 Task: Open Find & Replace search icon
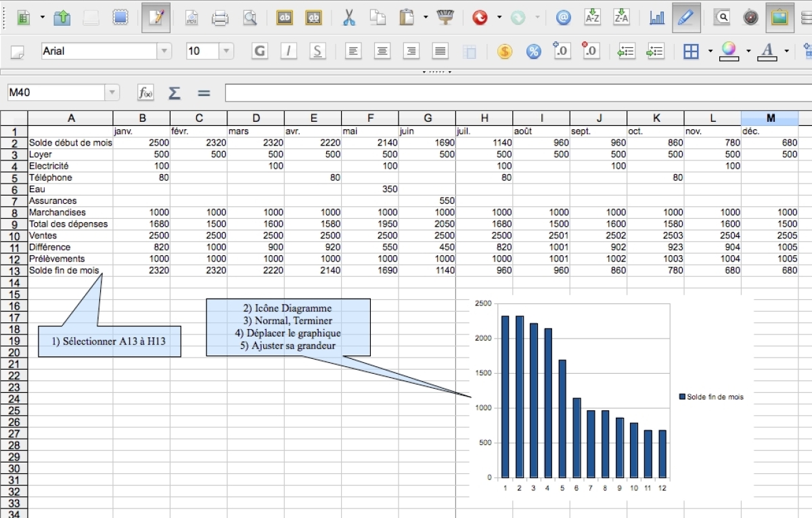(722, 18)
